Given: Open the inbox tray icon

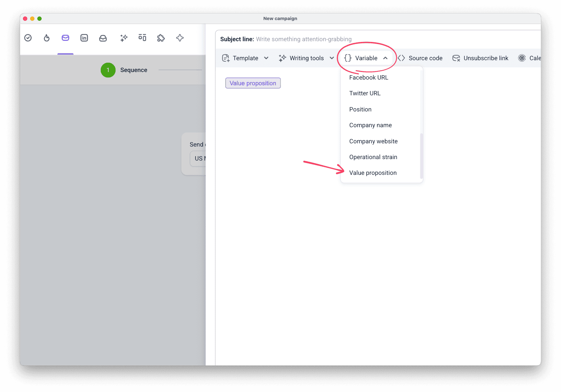Looking at the screenshot, I should 103,38.
